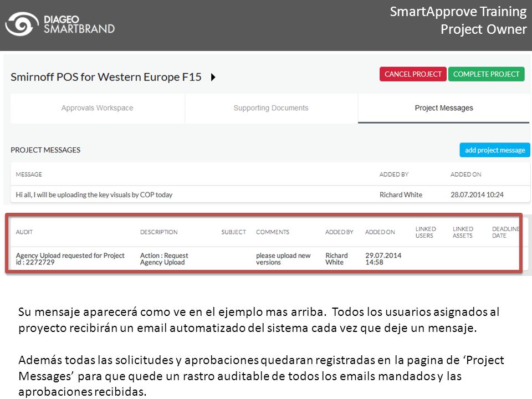Click the DESCRIPTION column header
Image resolution: width=532 pixels, height=399 pixels.
click(159, 232)
